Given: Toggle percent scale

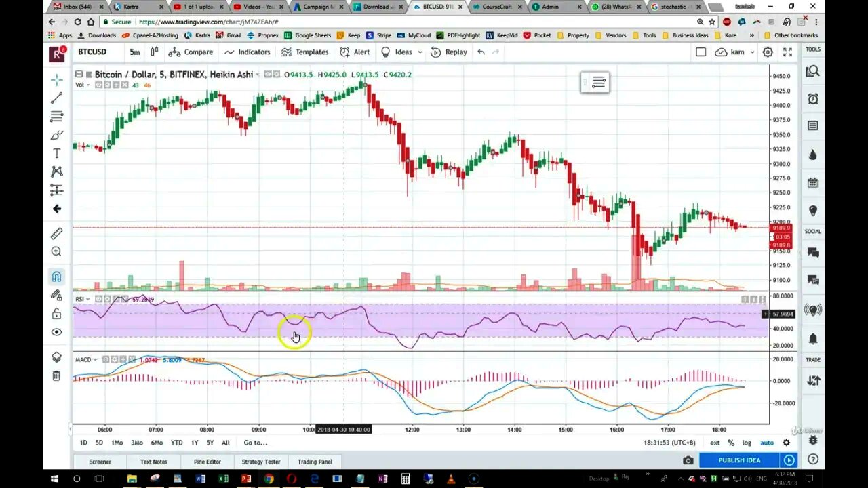Looking at the screenshot, I should (x=731, y=443).
